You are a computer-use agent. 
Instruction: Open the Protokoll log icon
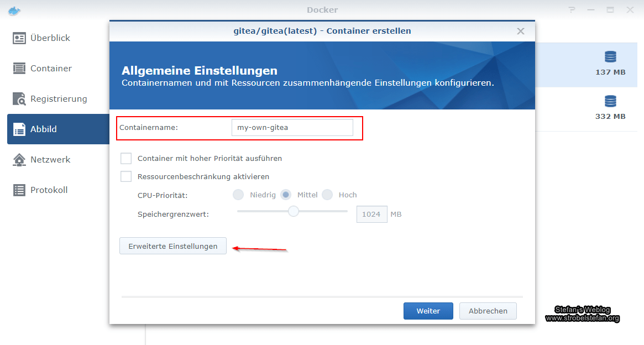(19, 190)
